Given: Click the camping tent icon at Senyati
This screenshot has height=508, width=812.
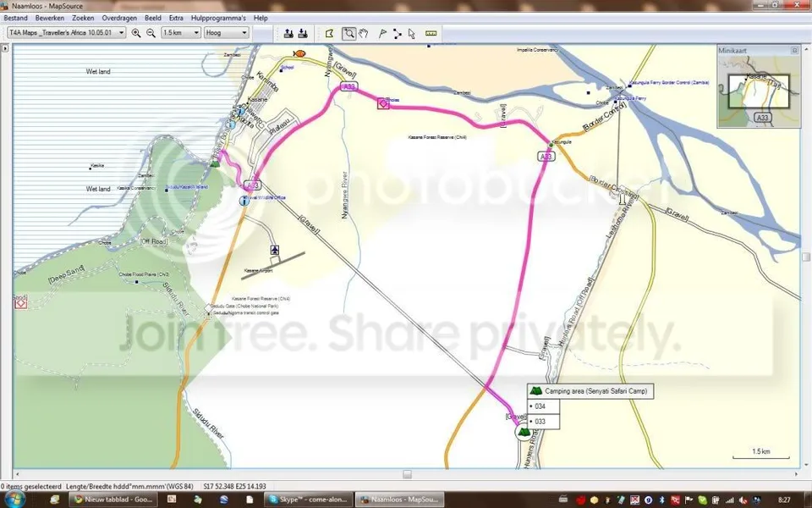Looking at the screenshot, I should click(x=524, y=433).
